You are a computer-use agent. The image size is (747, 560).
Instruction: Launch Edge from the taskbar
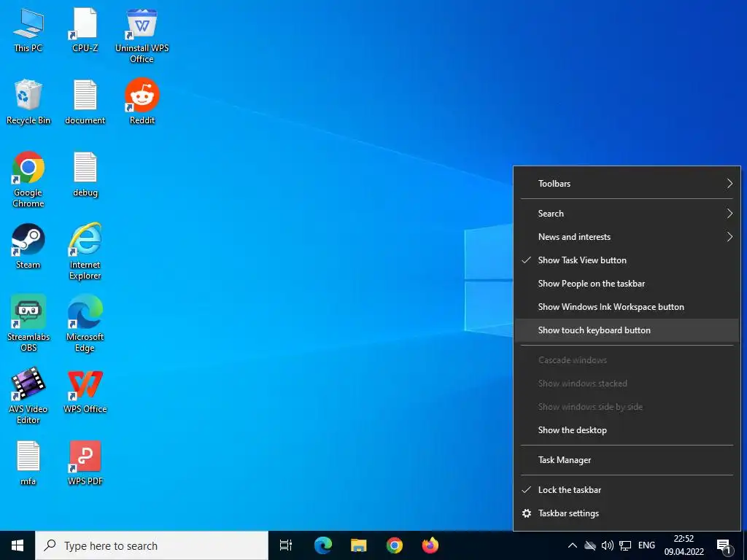[323, 545]
